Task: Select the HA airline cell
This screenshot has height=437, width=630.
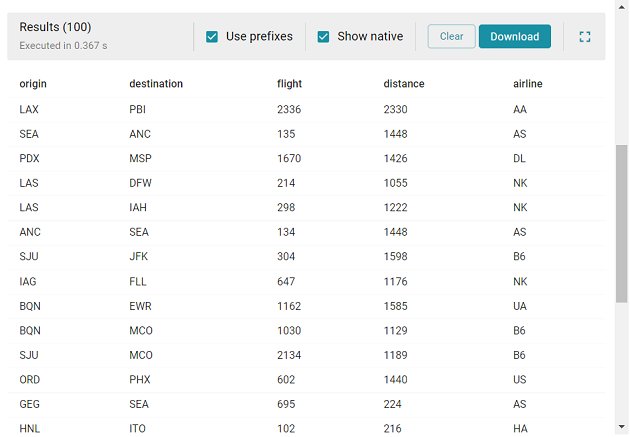Action: [519, 429]
